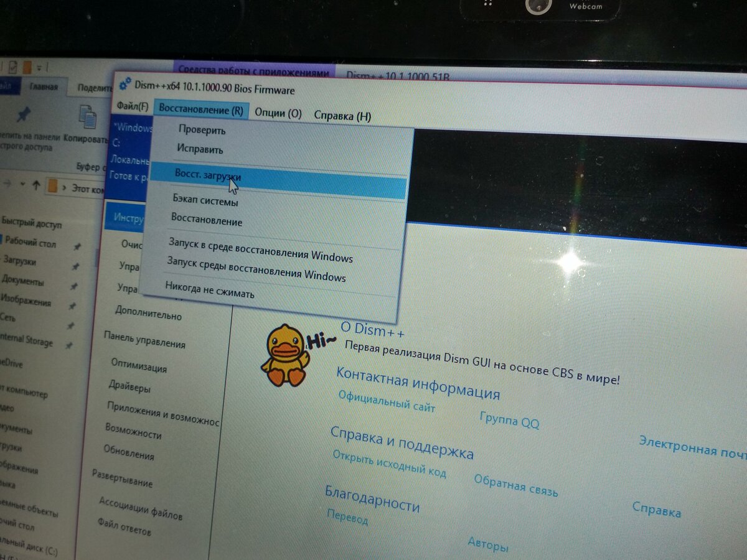Choose Запуск среды восстановления Windows
The image size is (747, 560).
256,269
